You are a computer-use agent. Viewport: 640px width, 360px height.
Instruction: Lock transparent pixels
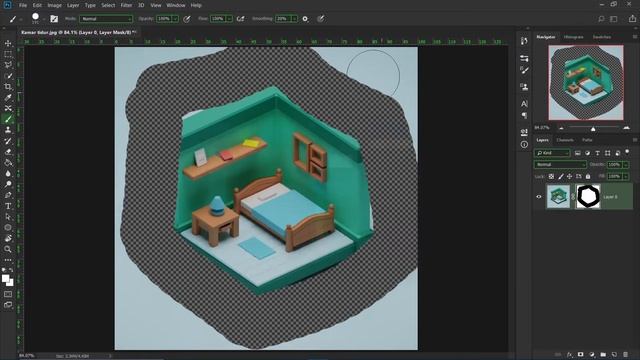click(x=551, y=176)
